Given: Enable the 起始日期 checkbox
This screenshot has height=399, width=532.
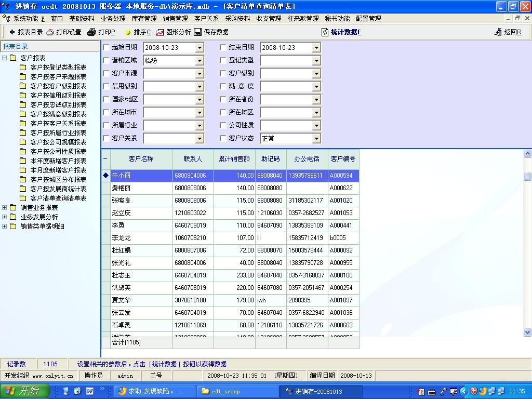Looking at the screenshot, I should point(107,47).
